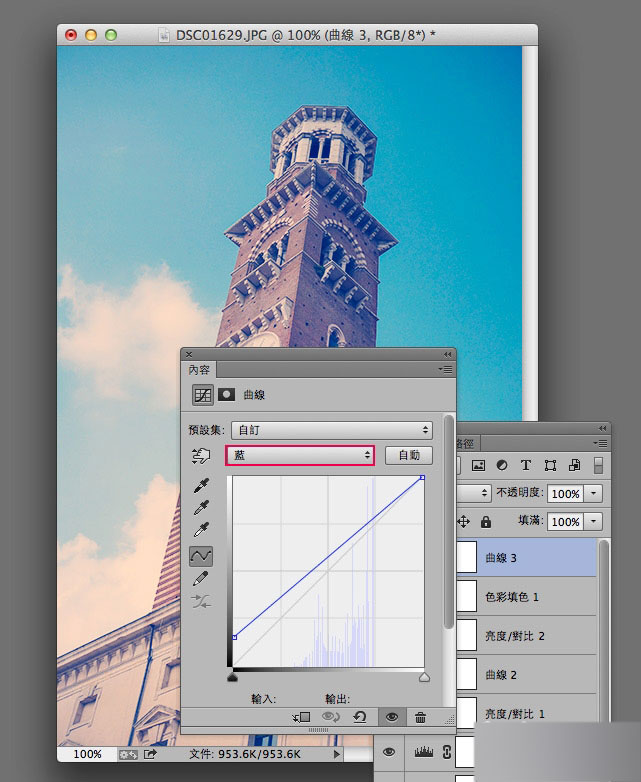Toggle curves layer visibility in Properties panel
Image resolution: width=641 pixels, height=782 pixels.
pyautogui.click(x=392, y=717)
